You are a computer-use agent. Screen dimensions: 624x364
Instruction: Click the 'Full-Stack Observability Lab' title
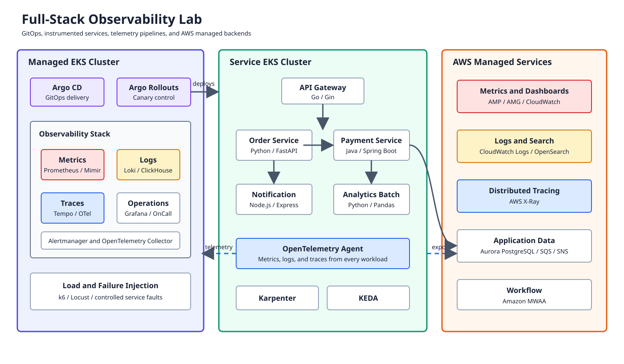pyautogui.click(x=112, y=19)
